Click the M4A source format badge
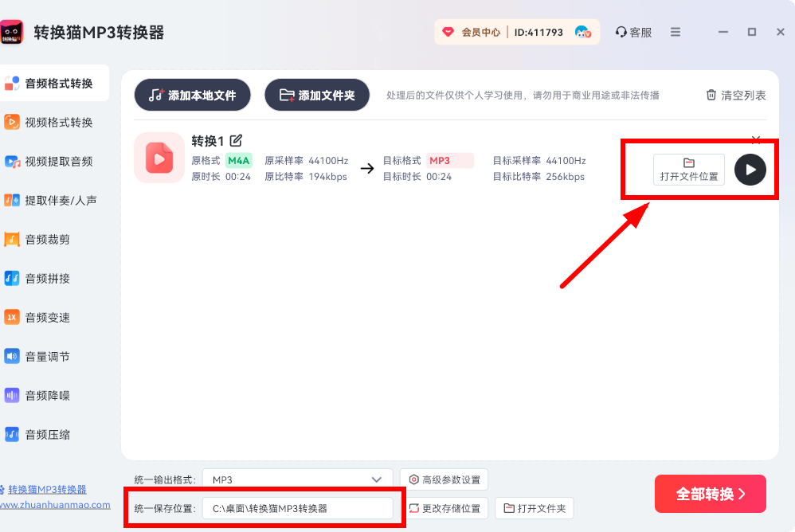Viewport: 795px width, 532px height. (x=239, y=161)
